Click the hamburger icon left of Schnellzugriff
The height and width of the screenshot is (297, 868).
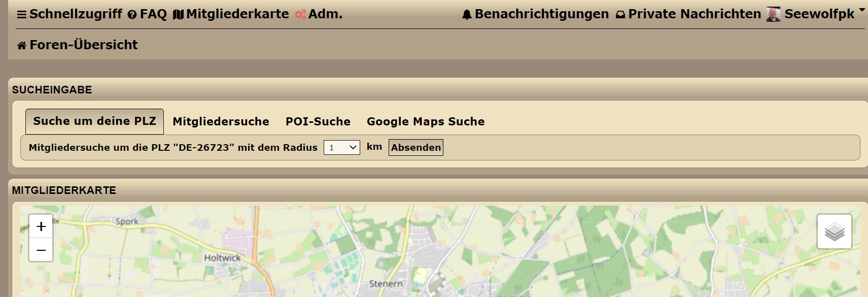coord(22,15)
